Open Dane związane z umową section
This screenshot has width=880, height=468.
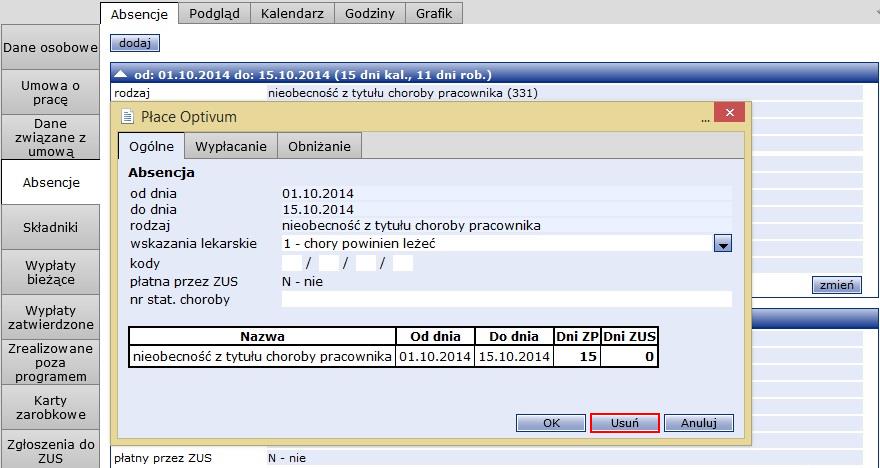coord(50,137)
